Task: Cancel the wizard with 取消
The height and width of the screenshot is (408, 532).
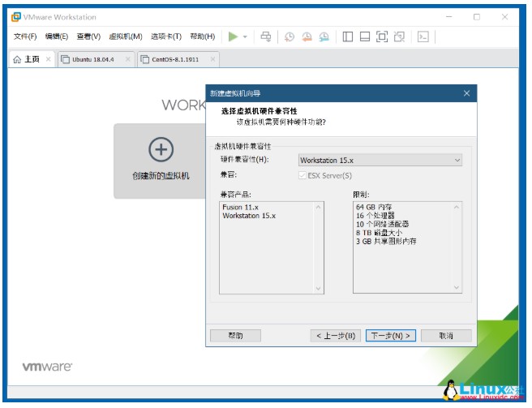Action: point(446,336)
